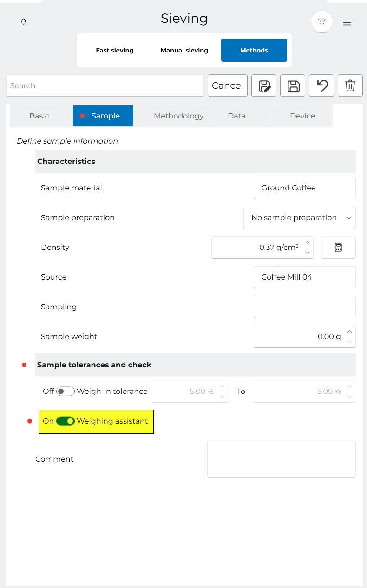
Task: Click the Search field
Action: tap(105, 85)
